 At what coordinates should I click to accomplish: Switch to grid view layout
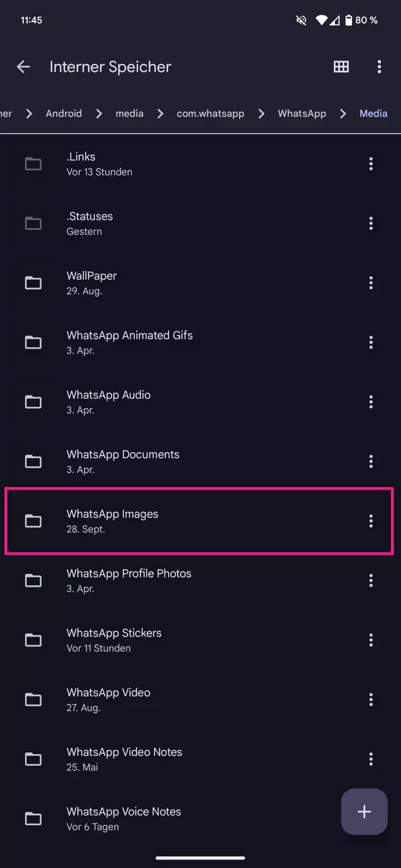(x=341, y=67)
